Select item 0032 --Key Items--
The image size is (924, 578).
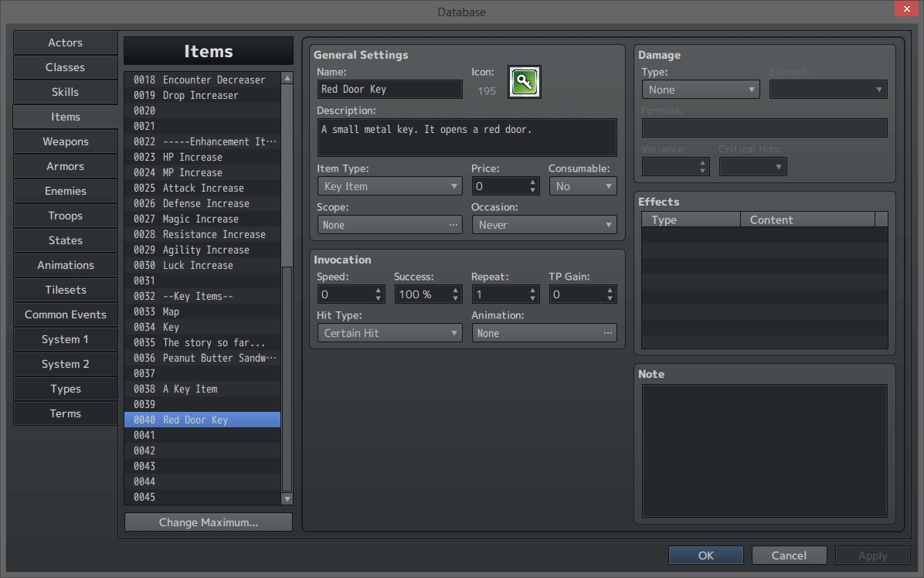coord(202,296)
